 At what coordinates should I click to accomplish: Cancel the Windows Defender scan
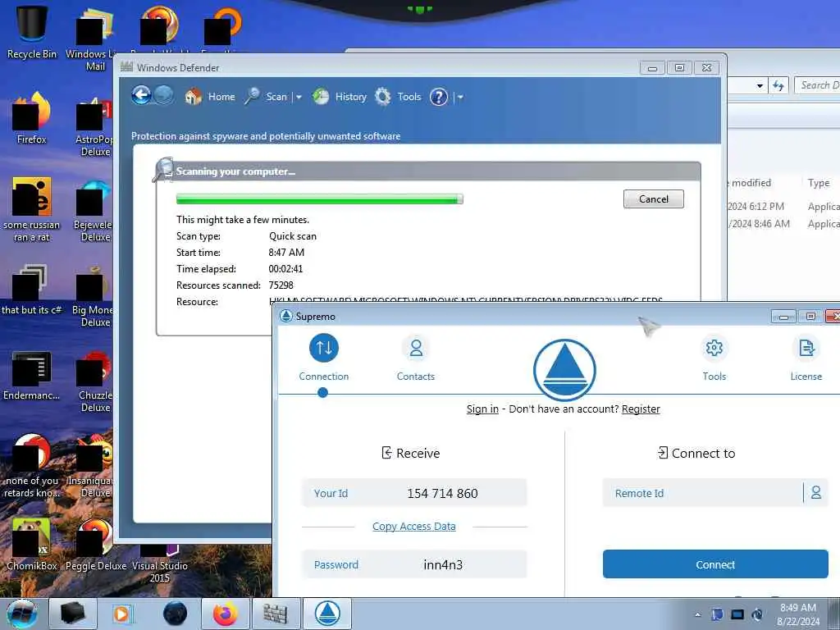(x=654, y=199)
